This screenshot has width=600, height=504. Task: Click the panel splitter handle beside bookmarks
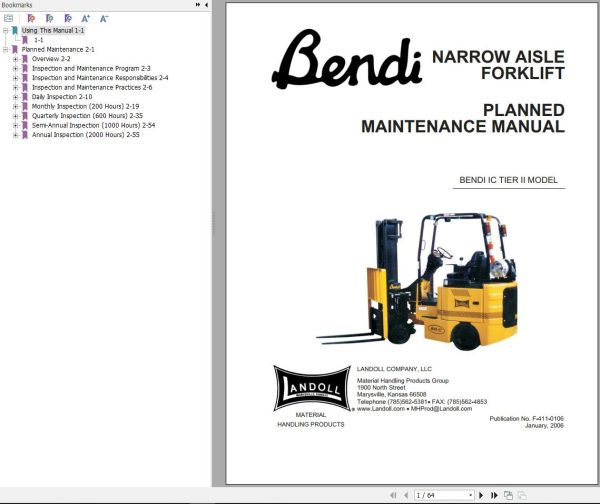point(214,223)
